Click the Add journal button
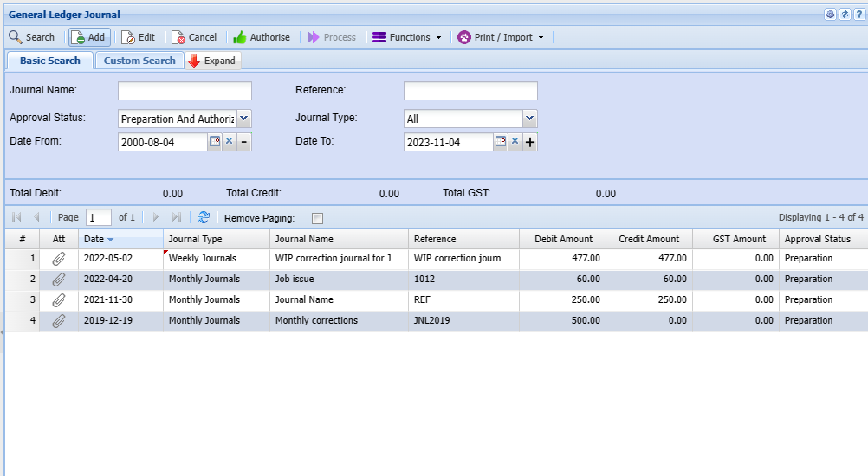This screenshot has height=476, width=868. [89, 37]
